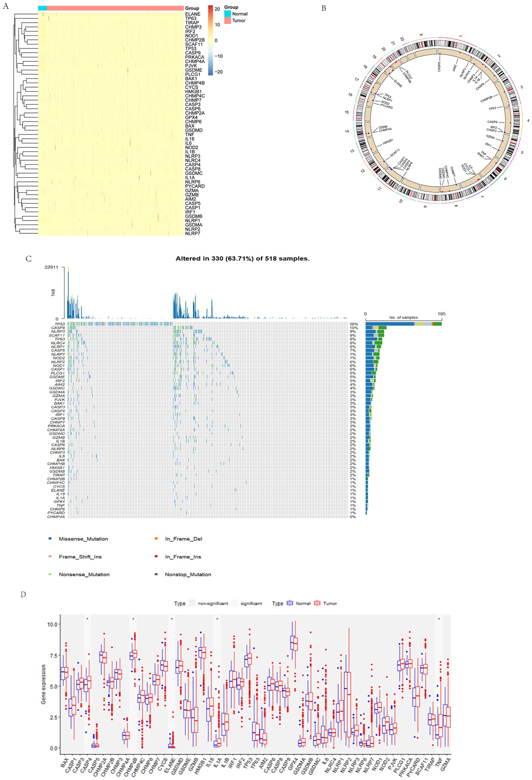Click the 22911 TMB axis maximum value

(x=52, y=268)
